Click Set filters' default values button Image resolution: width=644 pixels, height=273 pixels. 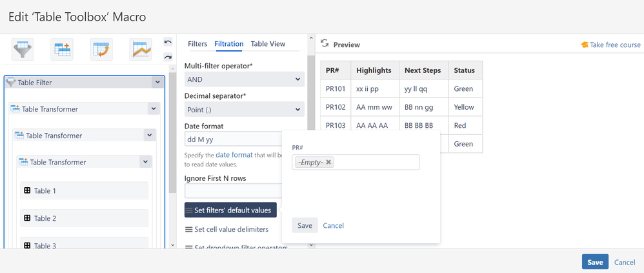click(x=230, y=210)
